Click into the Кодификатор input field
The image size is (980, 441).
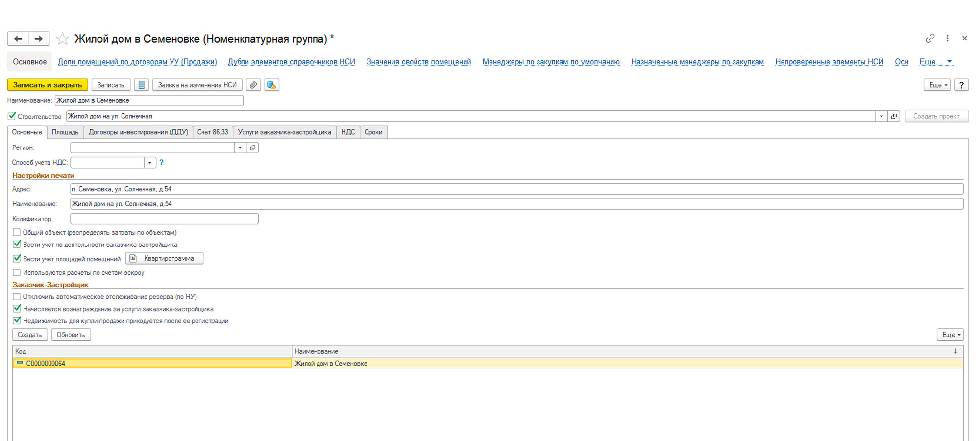[x=164, y=219]
